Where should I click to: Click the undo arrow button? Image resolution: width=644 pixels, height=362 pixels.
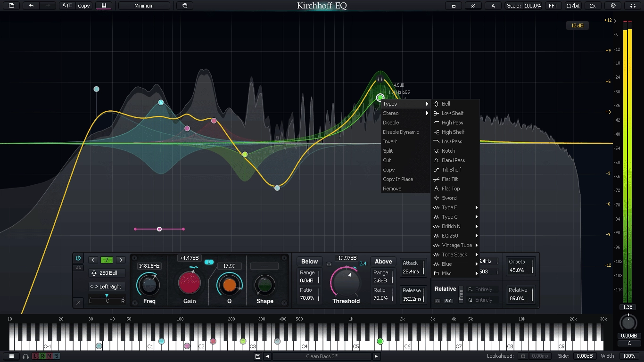pos(31,6)
